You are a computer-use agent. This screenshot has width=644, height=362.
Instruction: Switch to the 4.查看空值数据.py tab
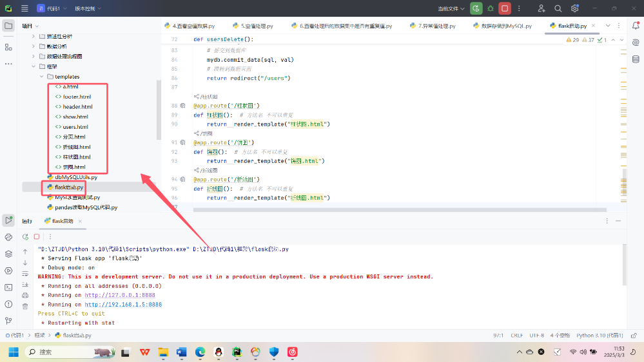(x=190, y=26)
